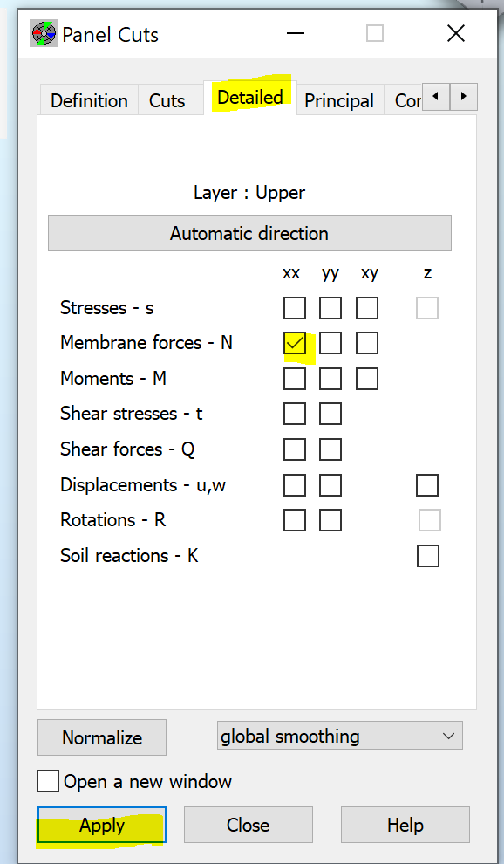Viewport: 504px width, 864px height.
Task: Click the Normalize button
Action: click(101, 737)
